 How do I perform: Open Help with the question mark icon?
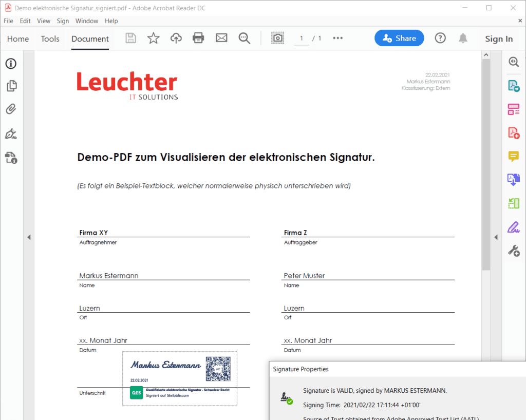coord(440,38)
